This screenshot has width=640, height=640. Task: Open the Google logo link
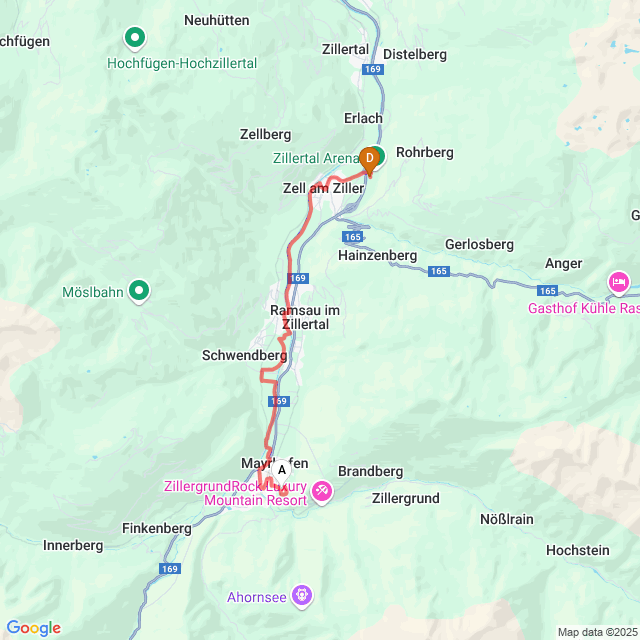click(34, 628)
